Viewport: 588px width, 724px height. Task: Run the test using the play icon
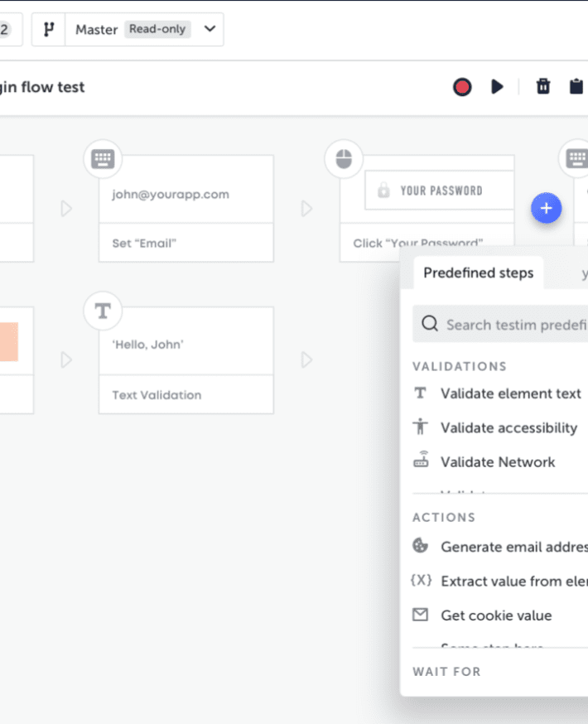click(498, 86)
